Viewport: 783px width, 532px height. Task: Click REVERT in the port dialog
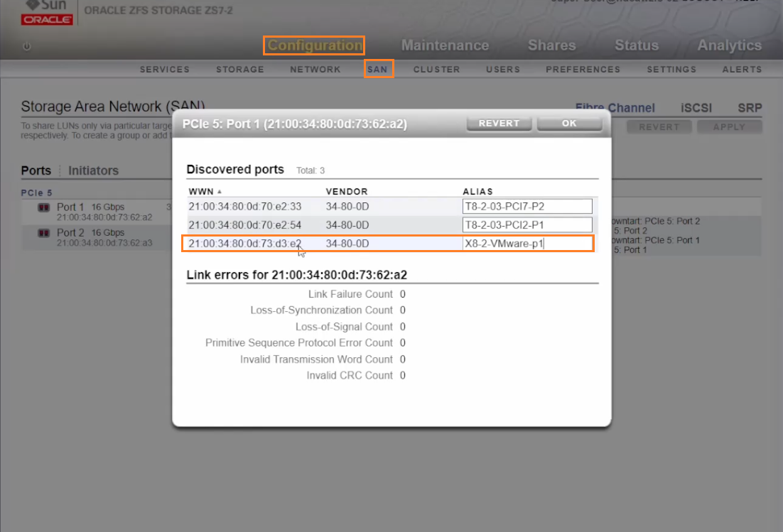coord(499,124)
